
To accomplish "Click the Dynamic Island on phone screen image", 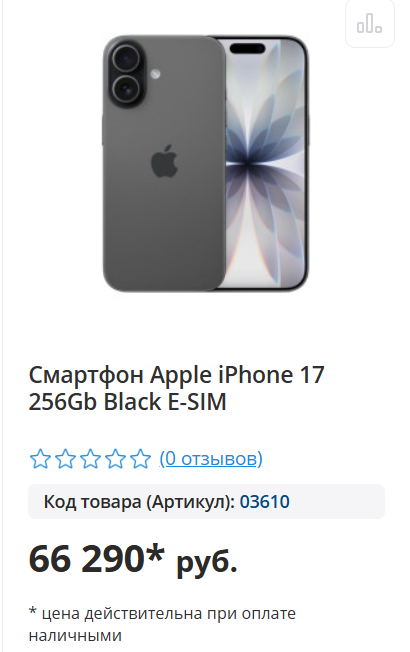I will [247, 48].
